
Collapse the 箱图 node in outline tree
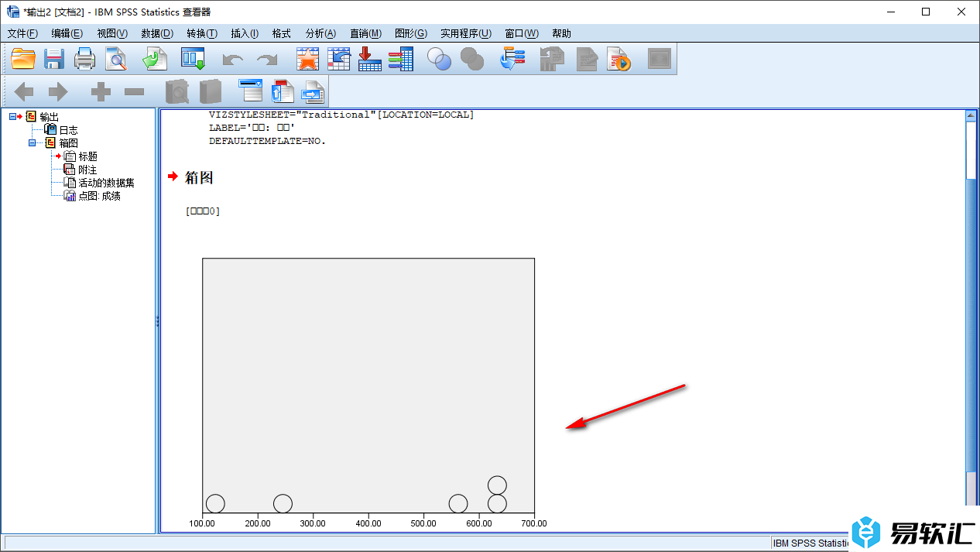tap(33, 143)
